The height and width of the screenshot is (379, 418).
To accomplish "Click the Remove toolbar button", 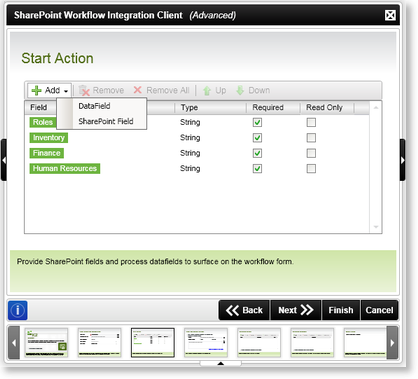I will [101, 90].
